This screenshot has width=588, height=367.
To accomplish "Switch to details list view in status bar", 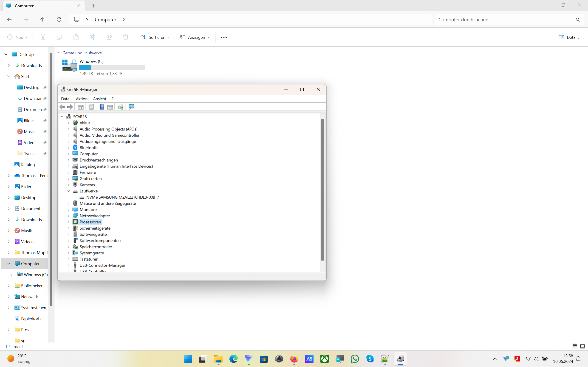I will pyautogui.click(x=574, y=346).
